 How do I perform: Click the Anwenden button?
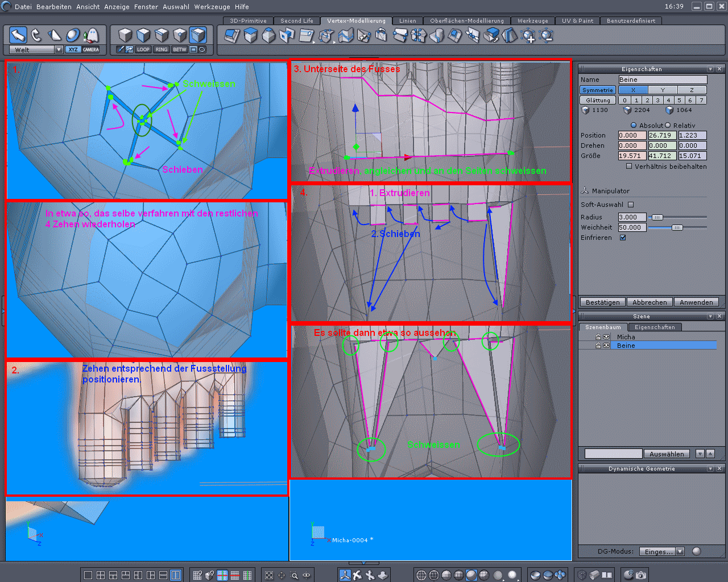(x=696, y=302)
